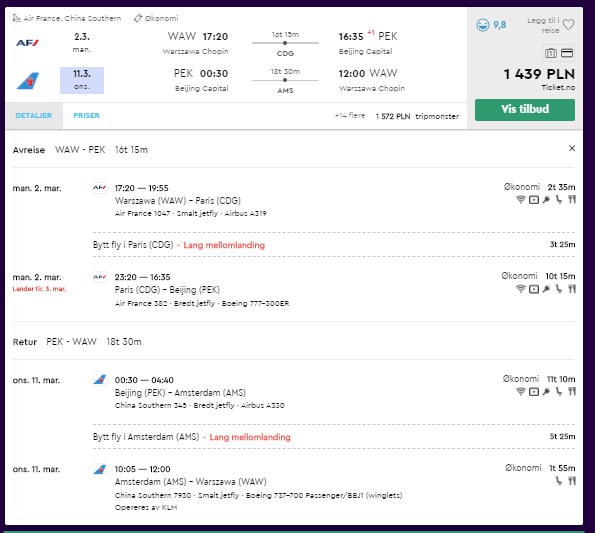Click entertainment screen icon on Warszawa–Paris flight

(534, 200)
